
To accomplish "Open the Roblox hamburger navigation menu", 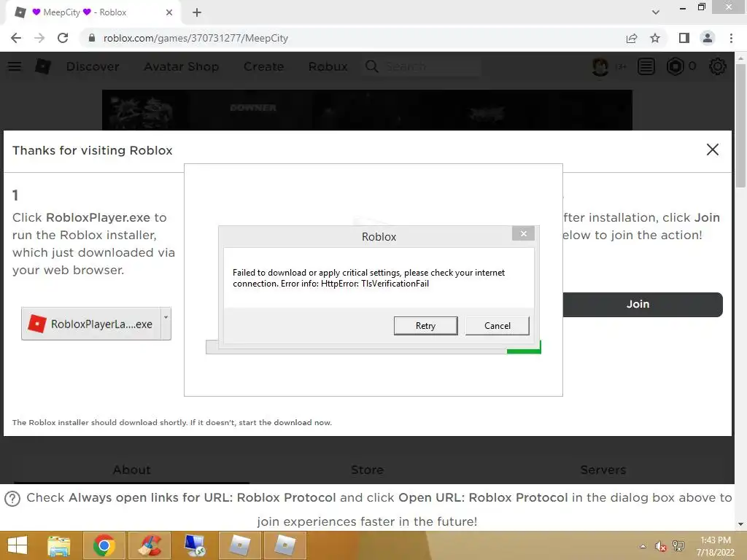I will 15,66.
